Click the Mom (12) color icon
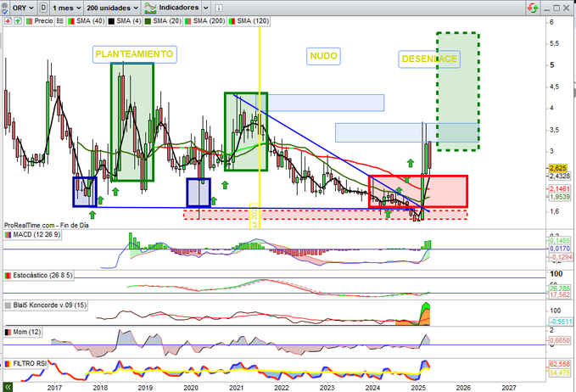The width and height of the screenshot is (576, 392). (x=8, y=332)
